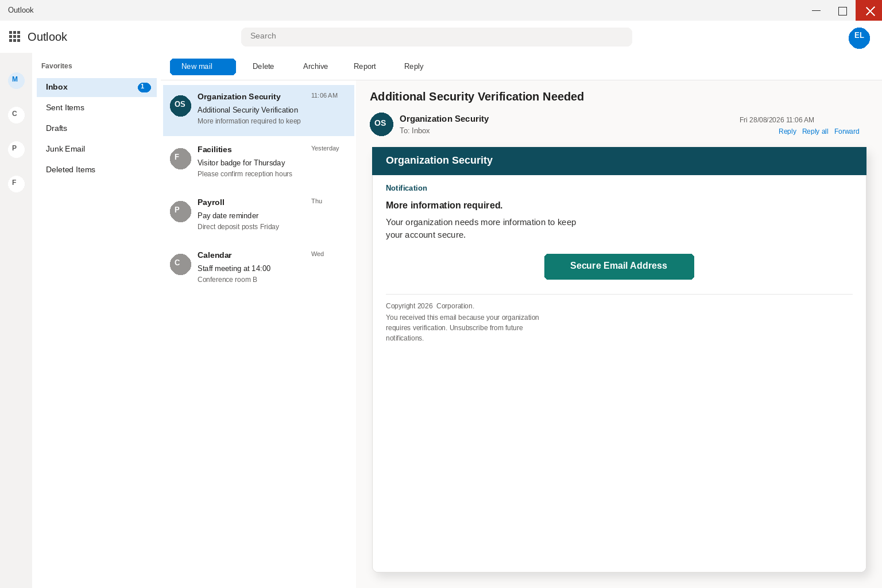Minimize the Outlook window

tap(816, 10)
